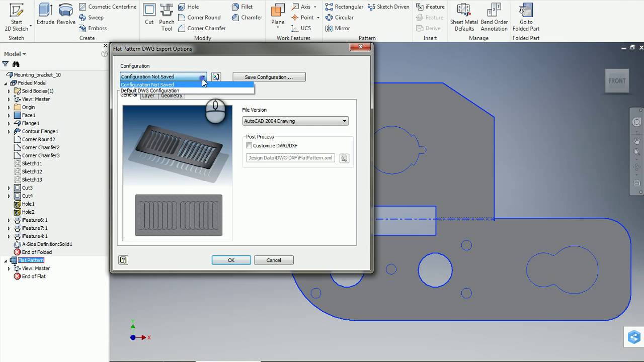Screen dimensions: 644x362
Task: Go to Folded Part
Action: [526, 18]
